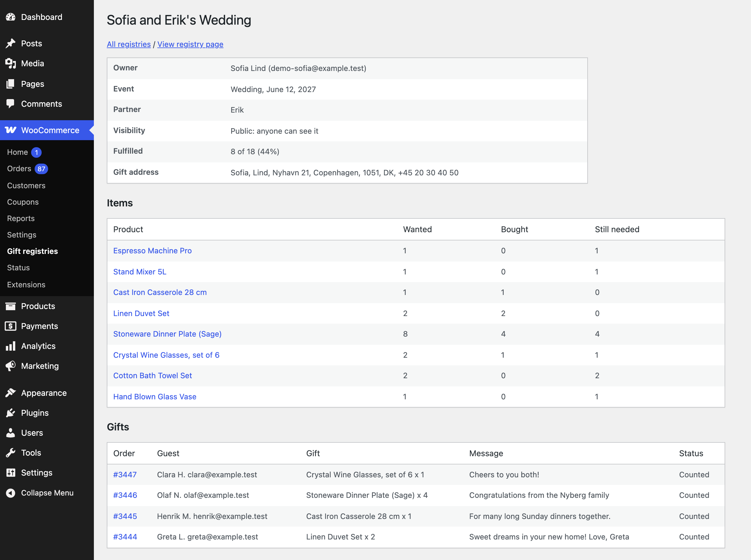751x560 pixels.
Task: Follow the All registries breadcrumb link
Action: pos(128,44)
